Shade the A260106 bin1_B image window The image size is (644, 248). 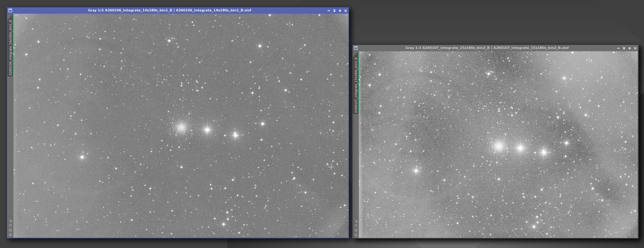point(335,11)
